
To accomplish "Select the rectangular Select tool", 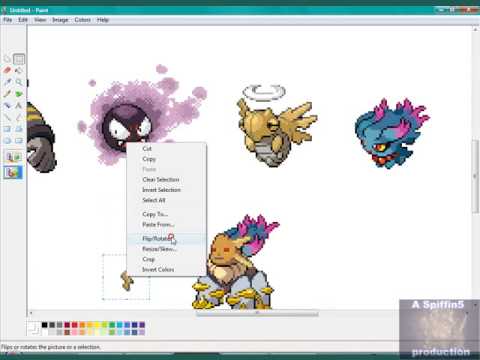I will 19,59.
